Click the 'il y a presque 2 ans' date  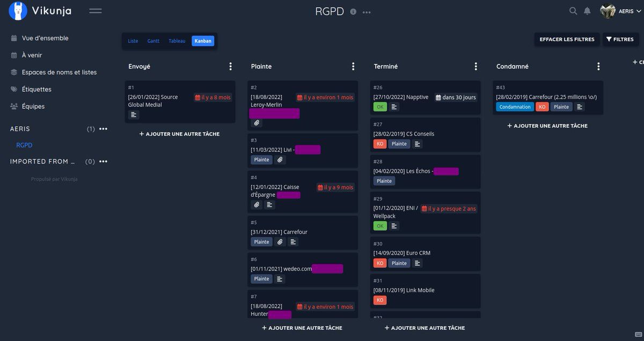[x=449, y=209]
